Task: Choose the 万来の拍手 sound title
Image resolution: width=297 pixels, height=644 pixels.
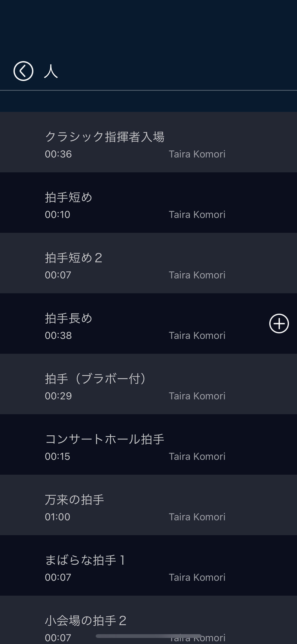Action: [x=74, y=500]
